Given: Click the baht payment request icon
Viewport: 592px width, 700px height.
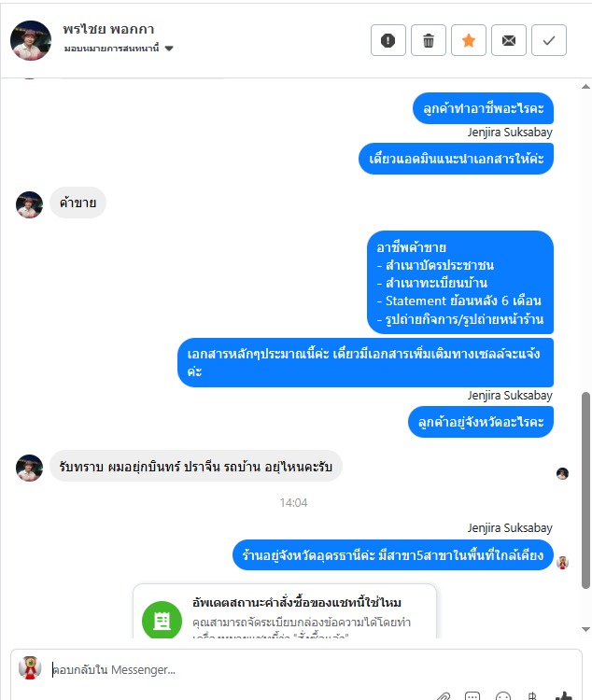Looking at the screenshot, I should click(531, 695).
